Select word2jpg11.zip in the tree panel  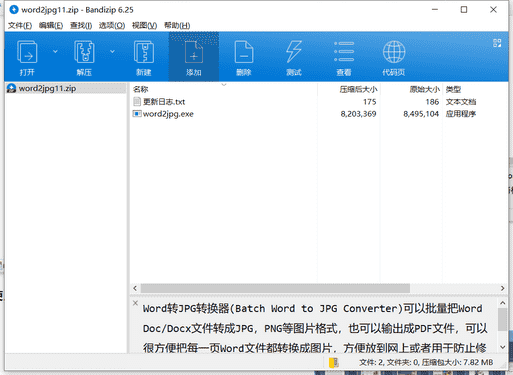(x=47, y=88)
